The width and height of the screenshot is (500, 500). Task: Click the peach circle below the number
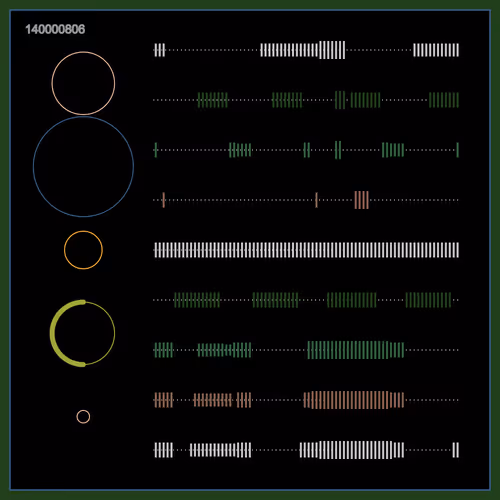(x=83, y=83)
